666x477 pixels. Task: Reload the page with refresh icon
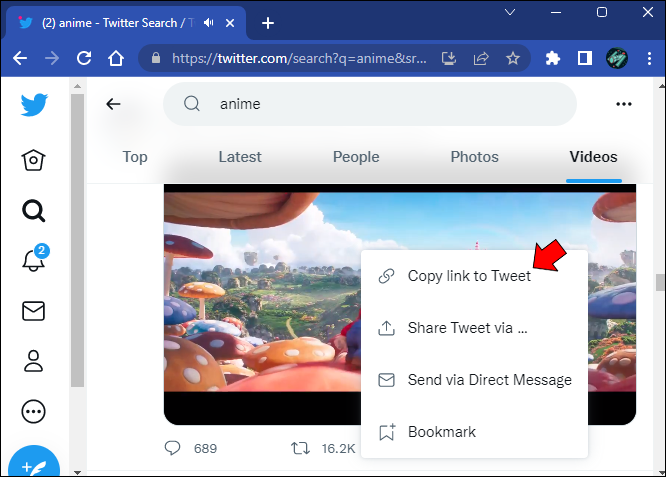tap(84, 58)
